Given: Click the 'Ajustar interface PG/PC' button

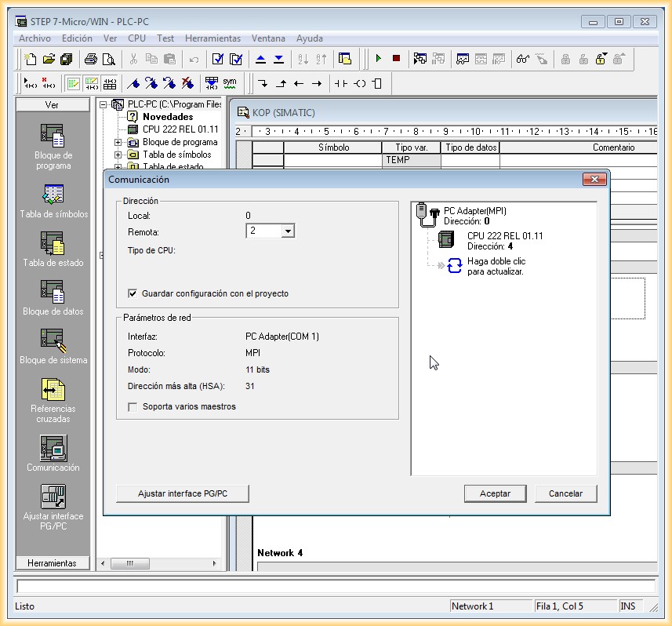Looking at the screenshot, I should (182, 493).
